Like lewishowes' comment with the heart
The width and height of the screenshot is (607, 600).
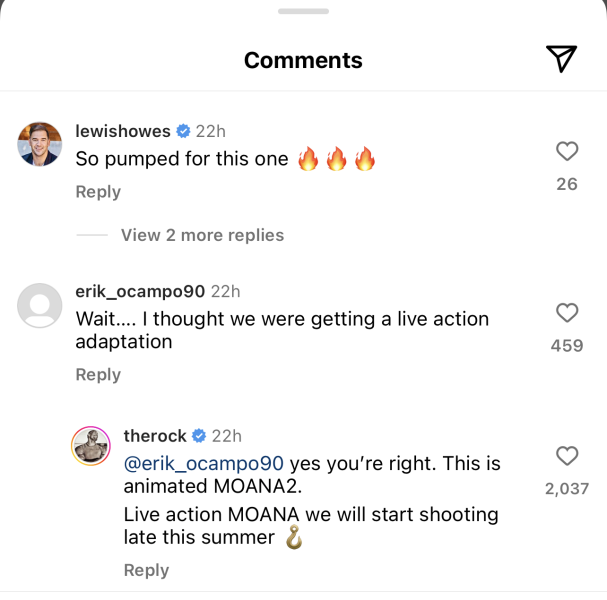(567, 151)
